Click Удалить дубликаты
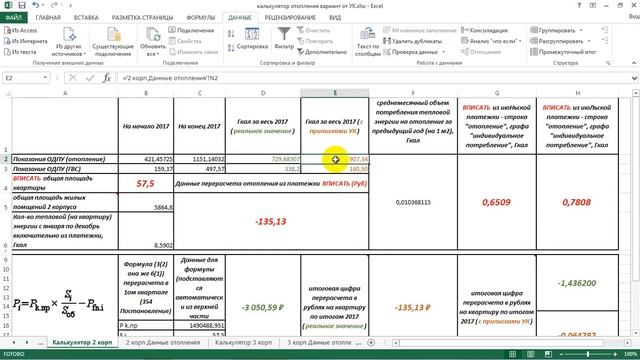This screenshot has width=640, height=360. 413,41
